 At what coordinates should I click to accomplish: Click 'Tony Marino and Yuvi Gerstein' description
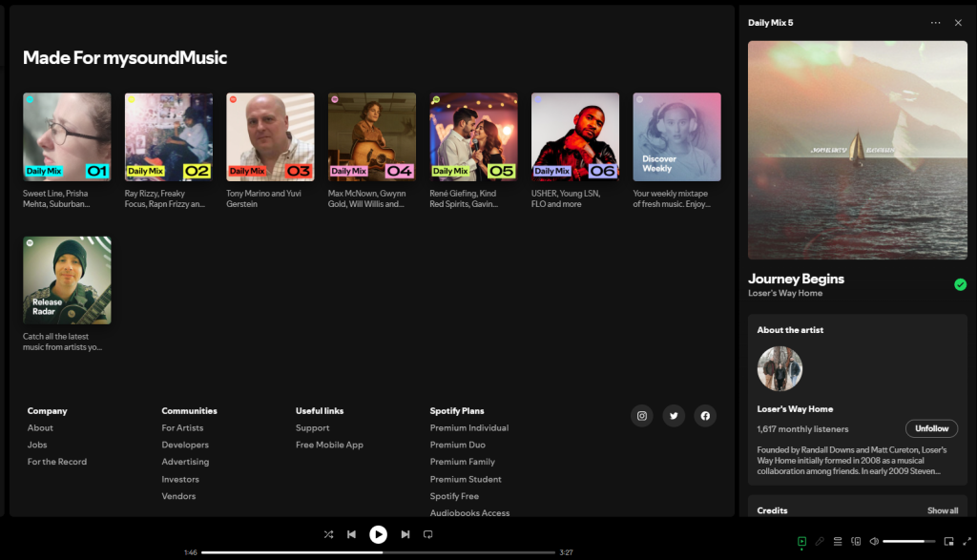[x=263, y=198]
